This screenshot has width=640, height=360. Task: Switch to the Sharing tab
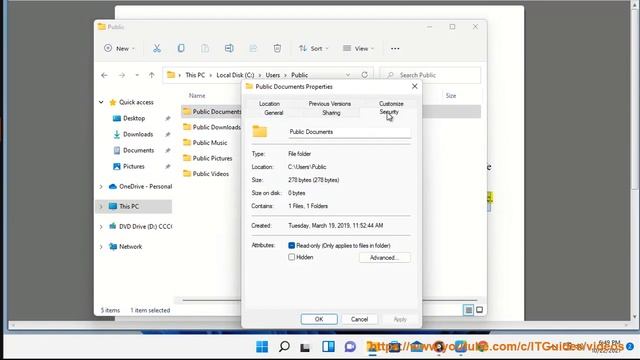click(331, 113)
